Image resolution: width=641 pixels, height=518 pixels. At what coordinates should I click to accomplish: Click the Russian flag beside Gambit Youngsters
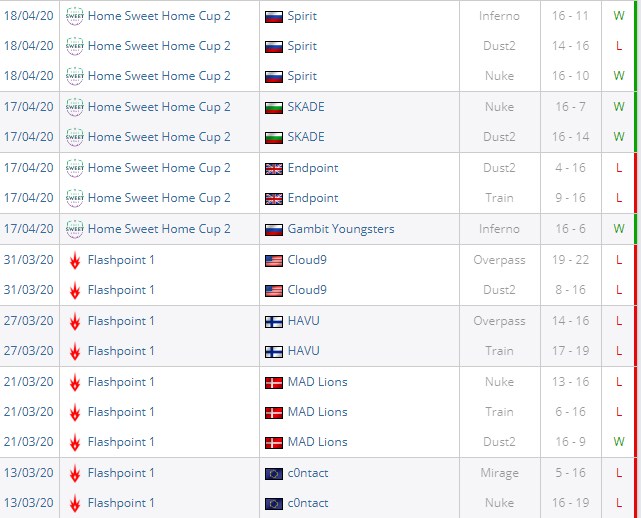coord(273,229)
